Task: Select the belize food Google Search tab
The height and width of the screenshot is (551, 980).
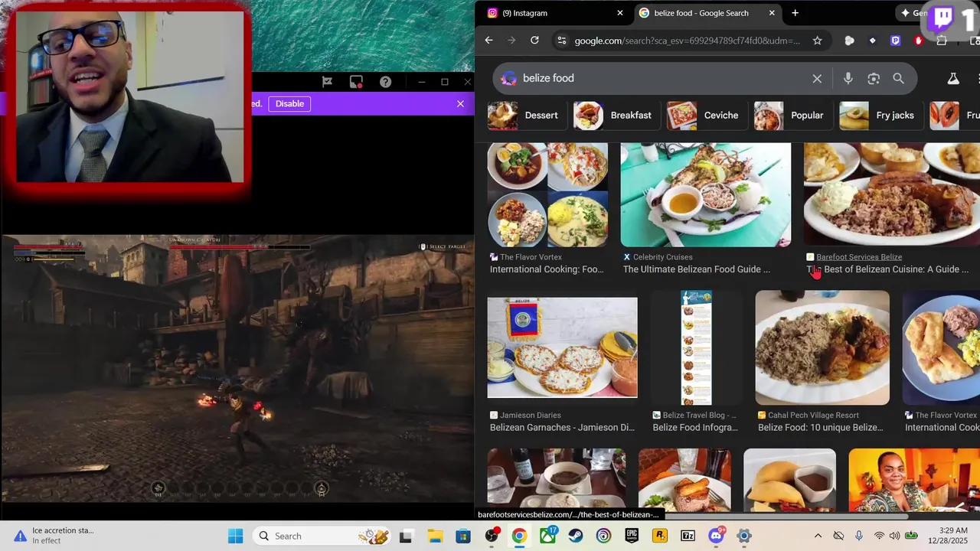Action: pos(707,13)
